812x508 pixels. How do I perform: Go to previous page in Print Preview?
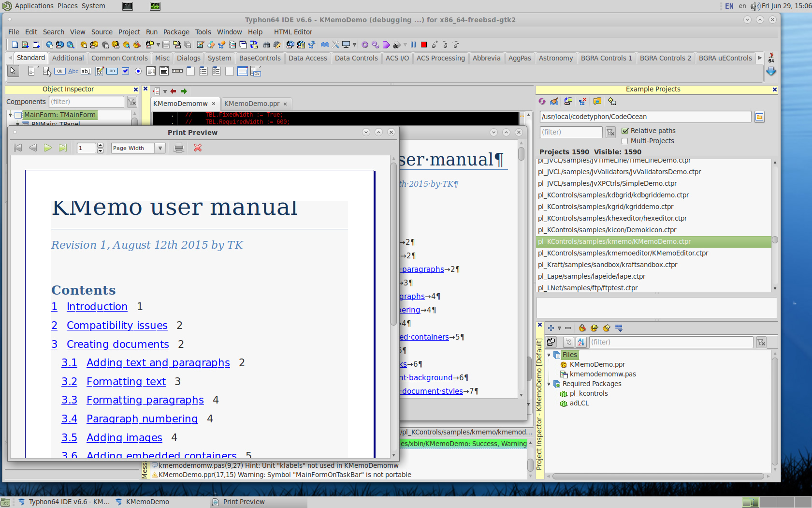[x=33, y=148]
